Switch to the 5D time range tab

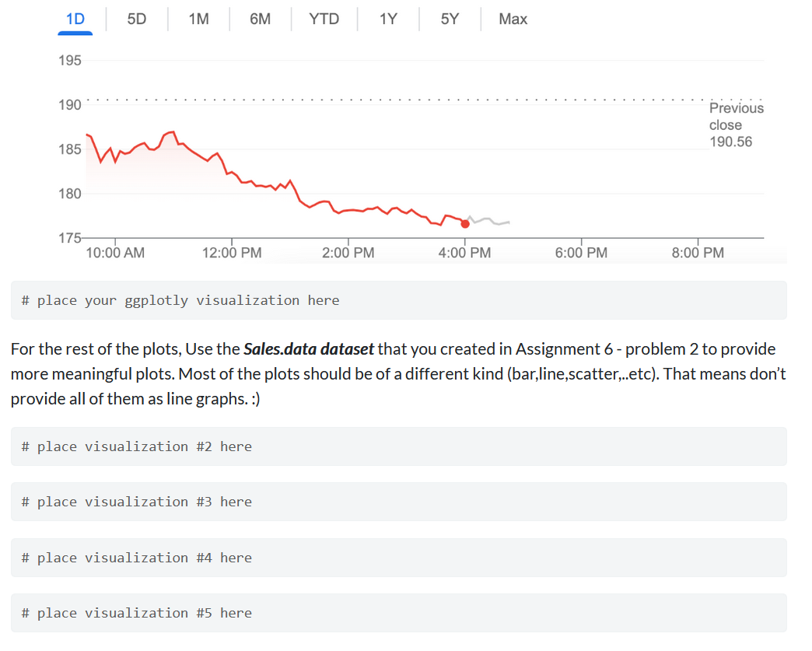tap(135, 19)
